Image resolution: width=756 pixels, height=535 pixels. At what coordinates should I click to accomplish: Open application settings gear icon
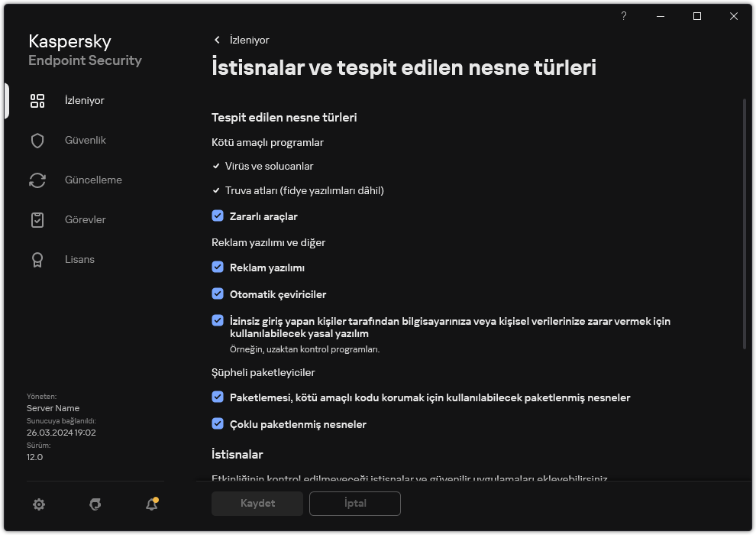tap(38, 504)
